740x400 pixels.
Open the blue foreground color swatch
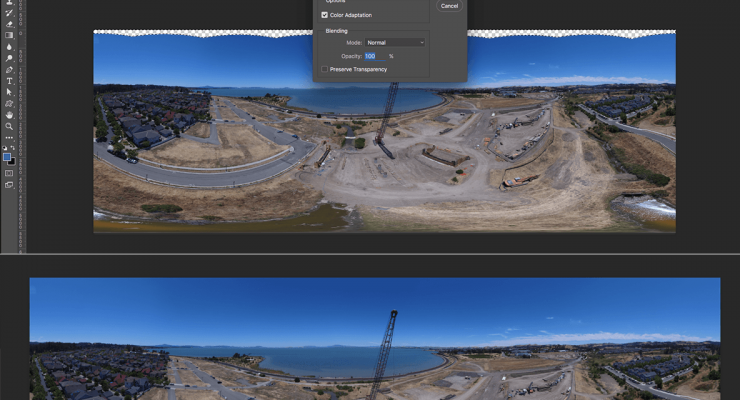coord(7,157)
